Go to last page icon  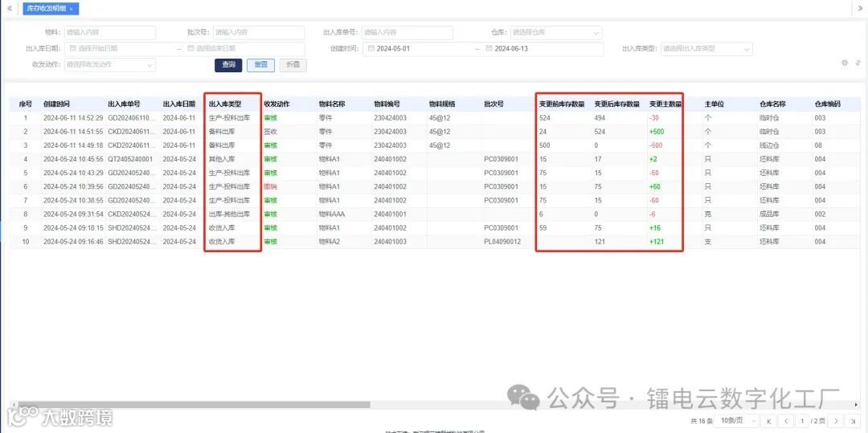pyautogui.click(x=853, y=422)
